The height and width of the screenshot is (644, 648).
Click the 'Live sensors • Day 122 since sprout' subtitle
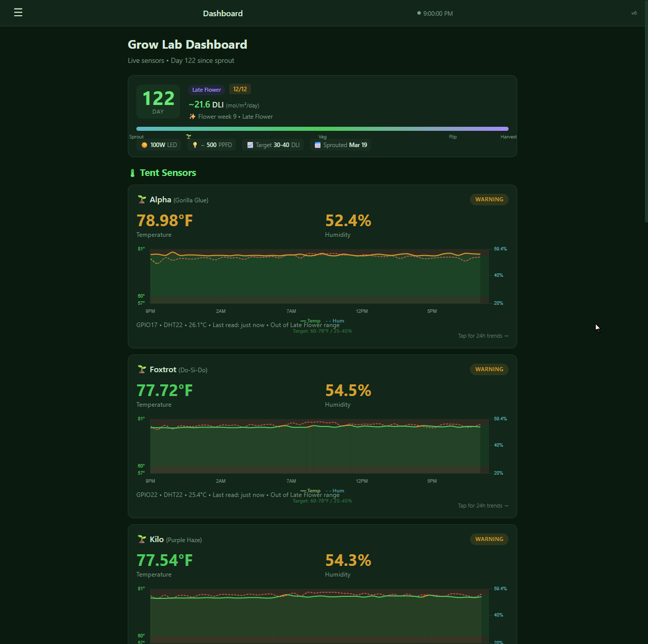(181, 60)
